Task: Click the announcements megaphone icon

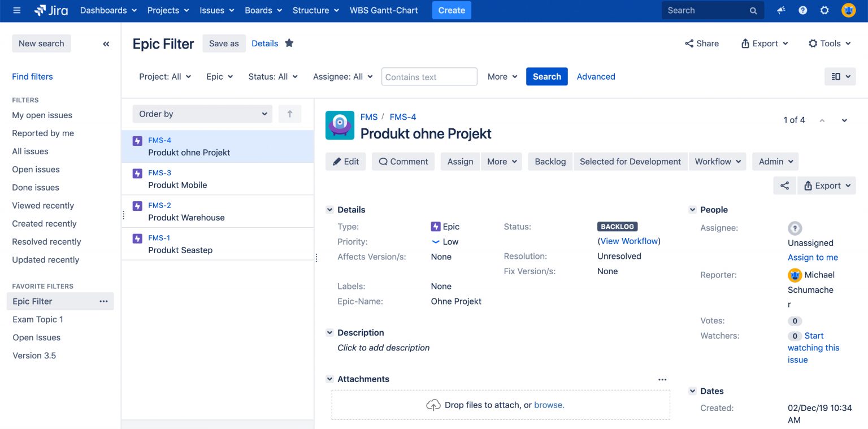Action: click(x=780, y=10)
